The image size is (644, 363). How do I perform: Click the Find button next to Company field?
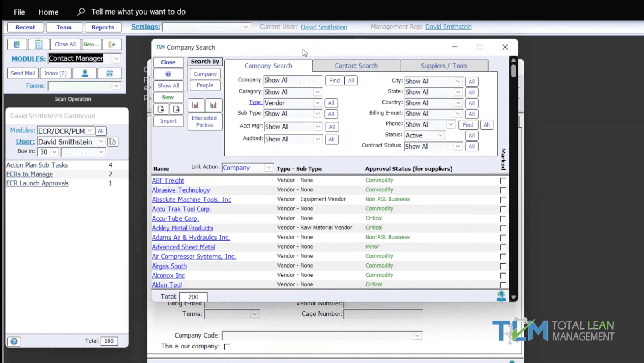(x=334, y=81)
